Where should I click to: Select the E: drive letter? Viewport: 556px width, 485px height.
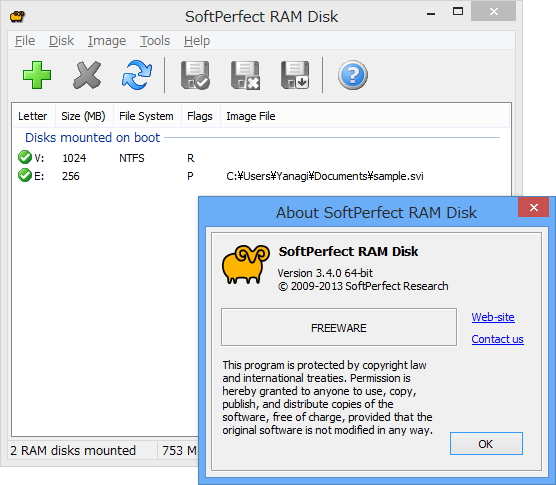(x=39, y=176)
